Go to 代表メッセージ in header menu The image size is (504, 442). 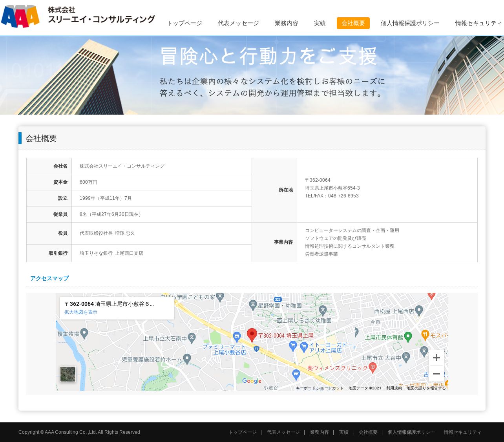[x=238, y=23]
